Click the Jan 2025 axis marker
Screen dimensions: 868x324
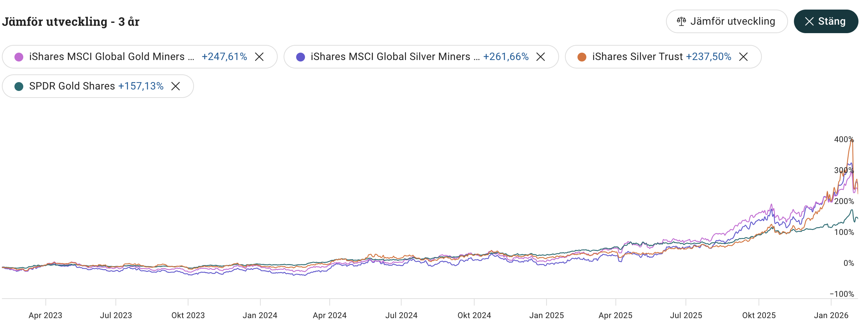tap(546, 315)
